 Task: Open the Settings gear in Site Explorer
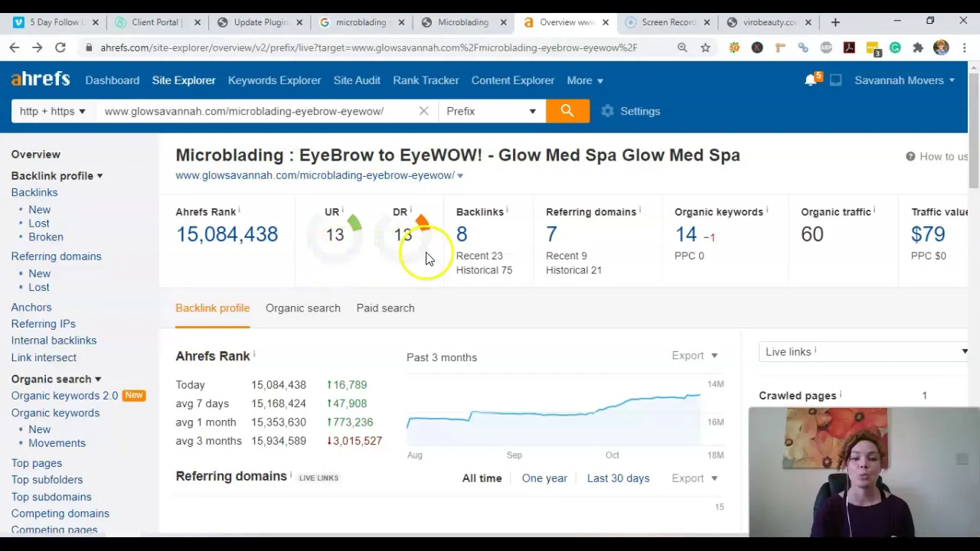pos(631,111)
